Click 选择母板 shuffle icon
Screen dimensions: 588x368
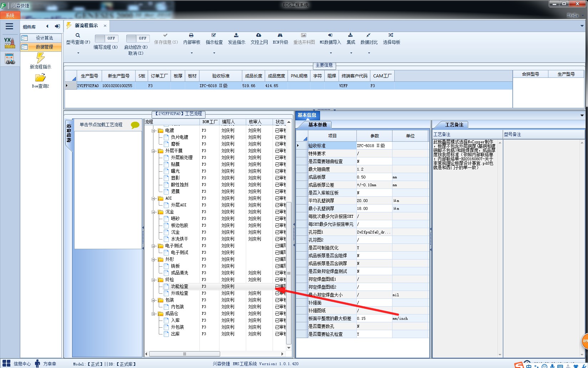pyautogui.click(x=391, y=35)
